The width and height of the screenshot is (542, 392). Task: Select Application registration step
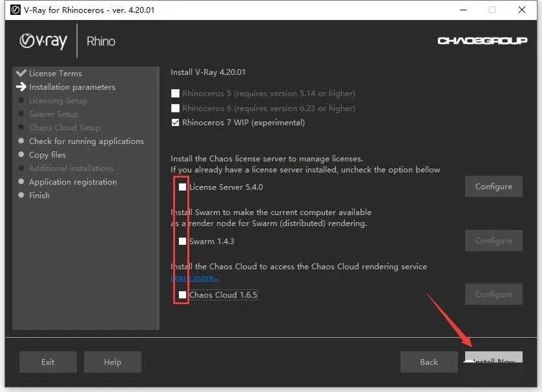73,182
